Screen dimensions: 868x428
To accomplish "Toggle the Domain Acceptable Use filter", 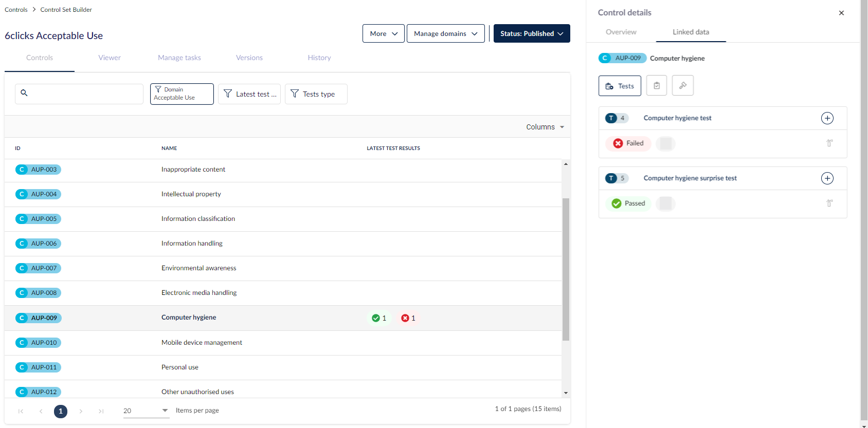I will [182, 94].
